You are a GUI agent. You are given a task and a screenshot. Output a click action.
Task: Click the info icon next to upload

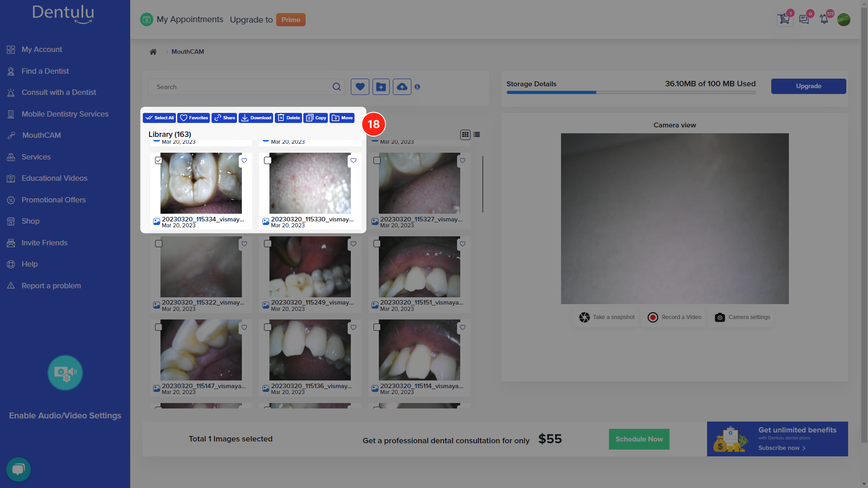click(417, 87)
